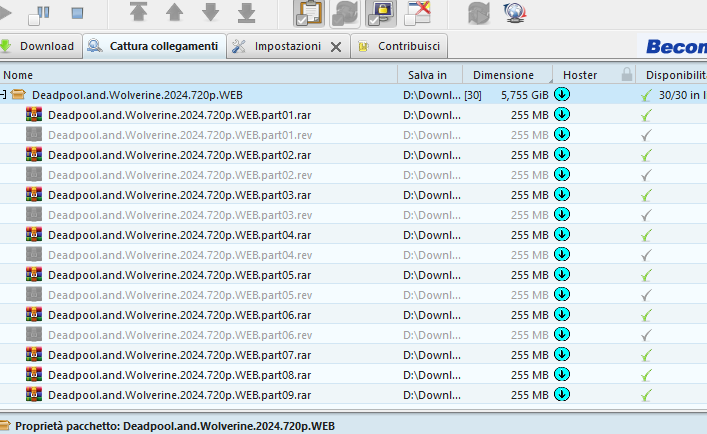707x434 pixels.
Task: Click WinRAR archive icon of part07.rar
Action: pyautogui.click(x=34, y=355)
